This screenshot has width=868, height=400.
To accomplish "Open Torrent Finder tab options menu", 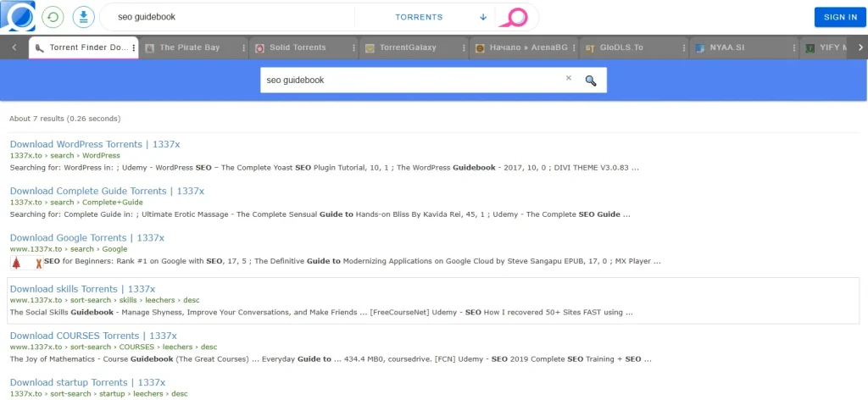I will click(x=133, y=48).
